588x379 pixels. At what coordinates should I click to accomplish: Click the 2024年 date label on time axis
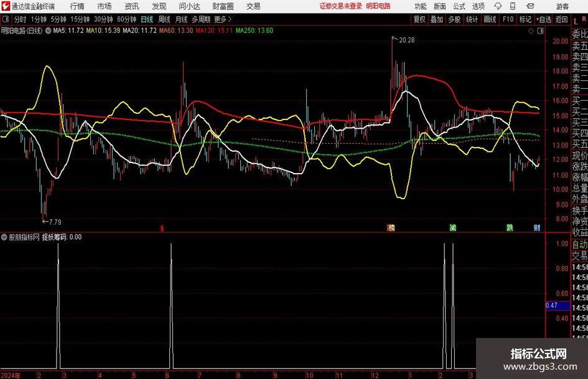(11, 375)
